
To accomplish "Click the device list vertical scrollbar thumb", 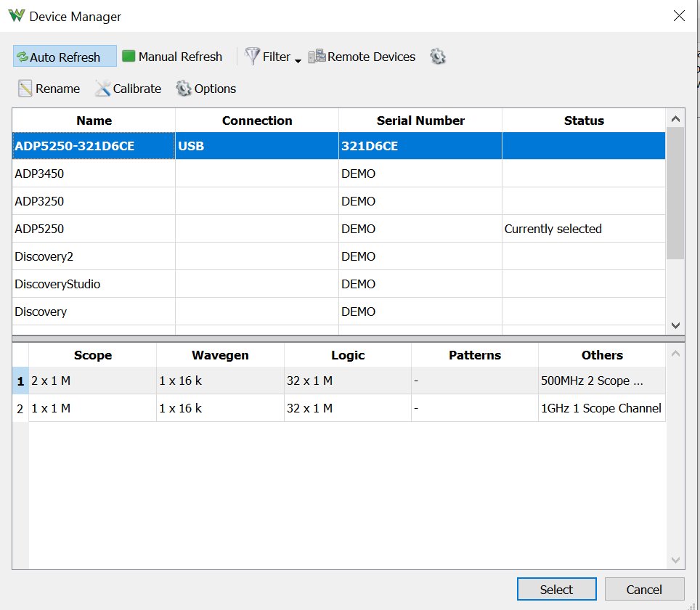I will (675, 193).
